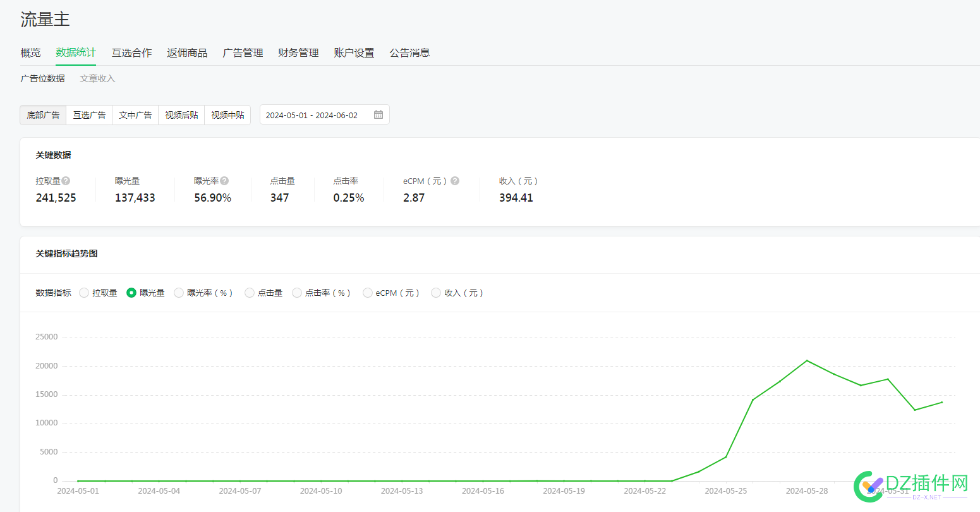Select 广告位数据 sub-tab

click(42, 78)
